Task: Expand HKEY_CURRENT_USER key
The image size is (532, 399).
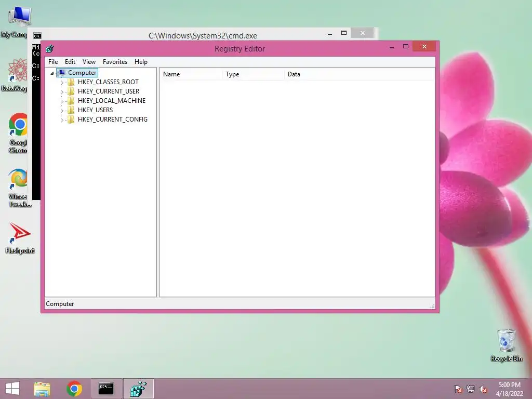Action: 62,92
